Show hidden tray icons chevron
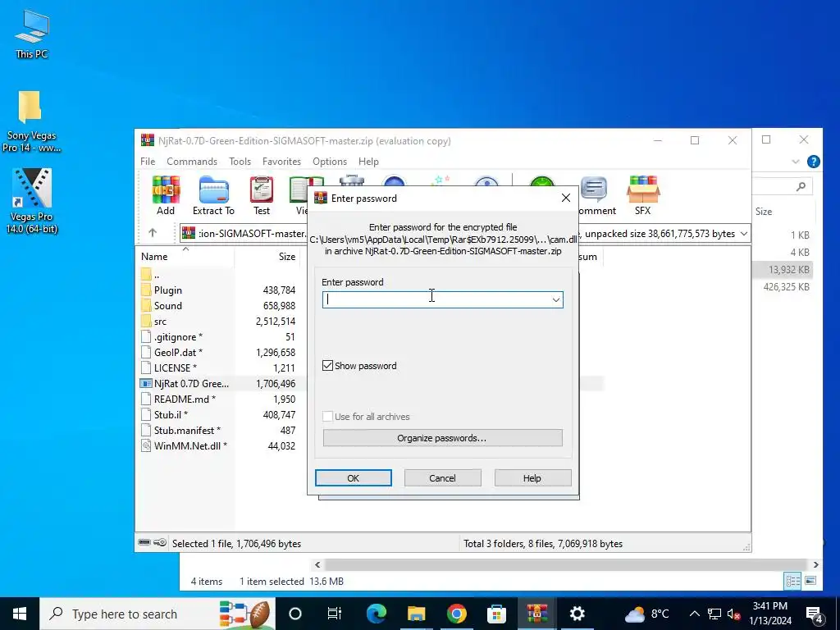This screenshot has height=630, width=840. [x=694, y=614]
